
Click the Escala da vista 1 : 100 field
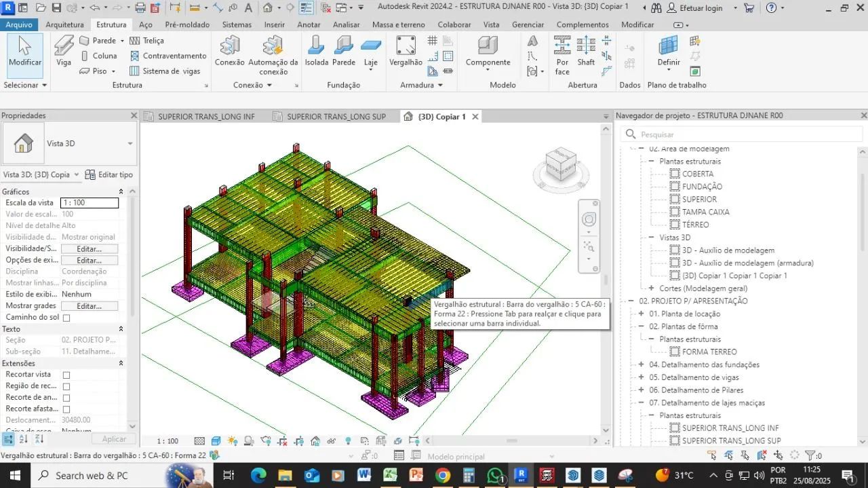(89, 203)
